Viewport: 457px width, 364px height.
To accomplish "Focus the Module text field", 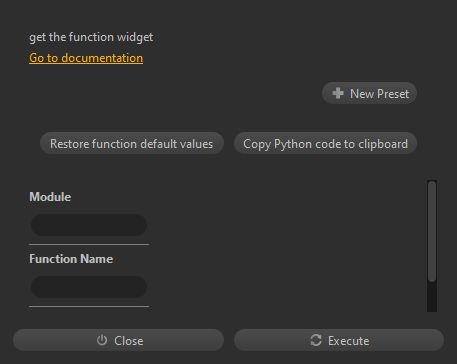I will pyautogui.click(x=89, y=225).
